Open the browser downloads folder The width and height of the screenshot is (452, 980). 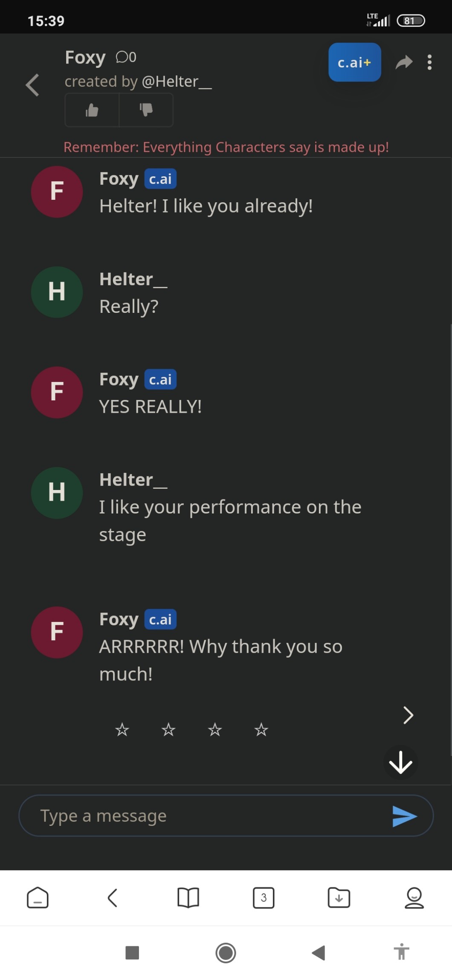tap(339, 898)
